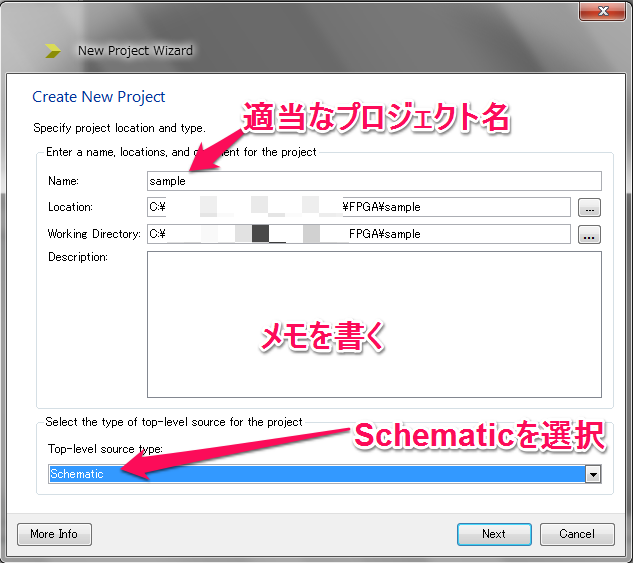The height and width of the screenshot is (563, 633).
Task: Cancel the new project wizard
Action: [x=576, y=534]
